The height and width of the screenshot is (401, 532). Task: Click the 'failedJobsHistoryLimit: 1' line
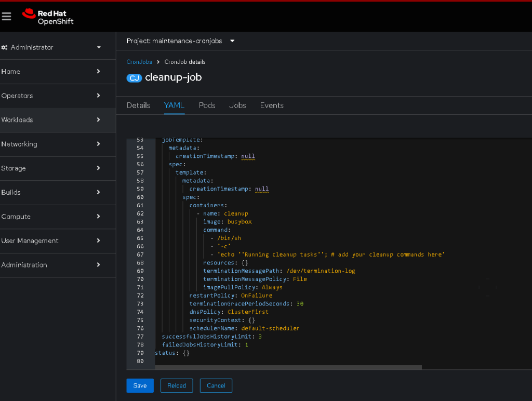click(205, 345)
